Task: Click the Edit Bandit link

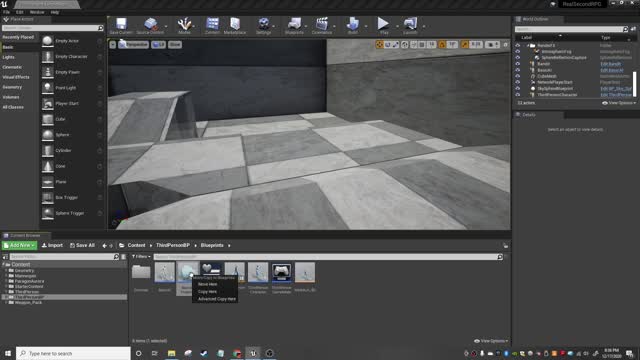Action: 611,64
